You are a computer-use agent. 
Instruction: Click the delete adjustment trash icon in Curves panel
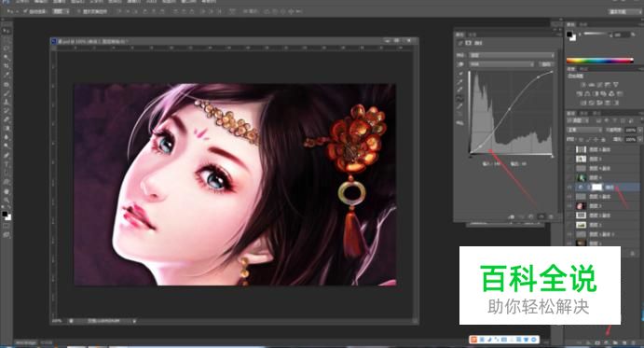[x=551, y=216]
